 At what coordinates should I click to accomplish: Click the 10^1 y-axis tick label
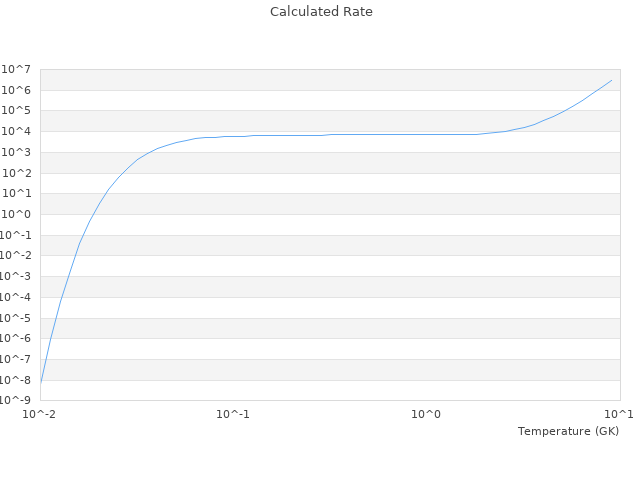[16, 194]
